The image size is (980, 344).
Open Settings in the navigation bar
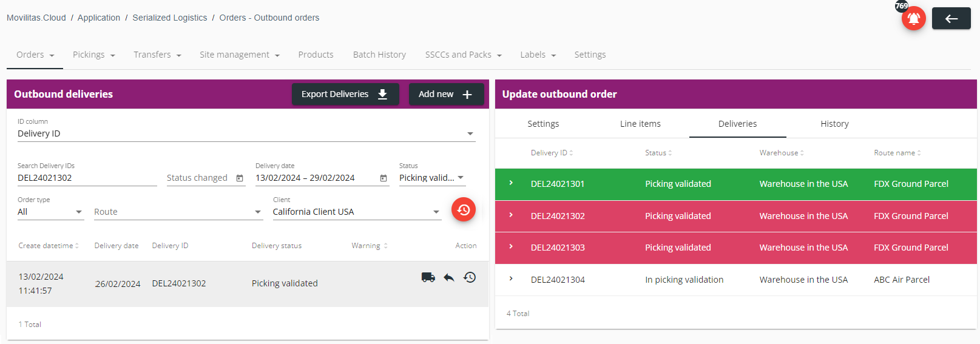point(590,55)
